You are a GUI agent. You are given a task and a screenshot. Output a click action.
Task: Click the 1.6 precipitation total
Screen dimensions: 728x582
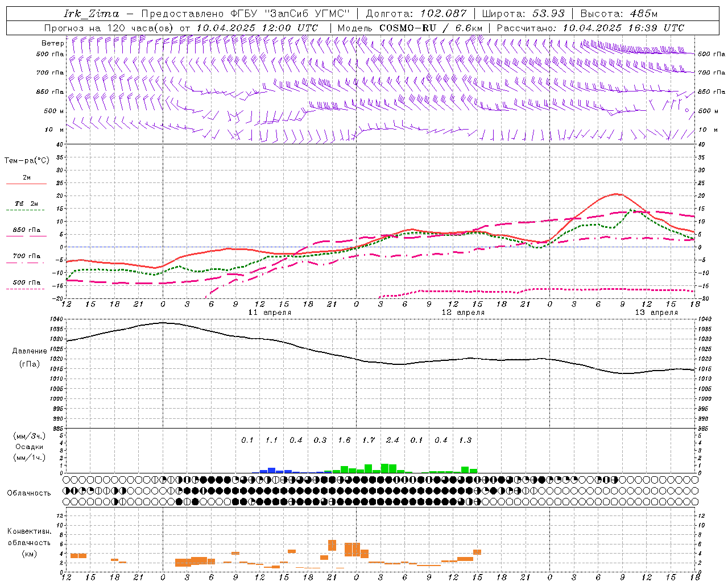point(344,440)
